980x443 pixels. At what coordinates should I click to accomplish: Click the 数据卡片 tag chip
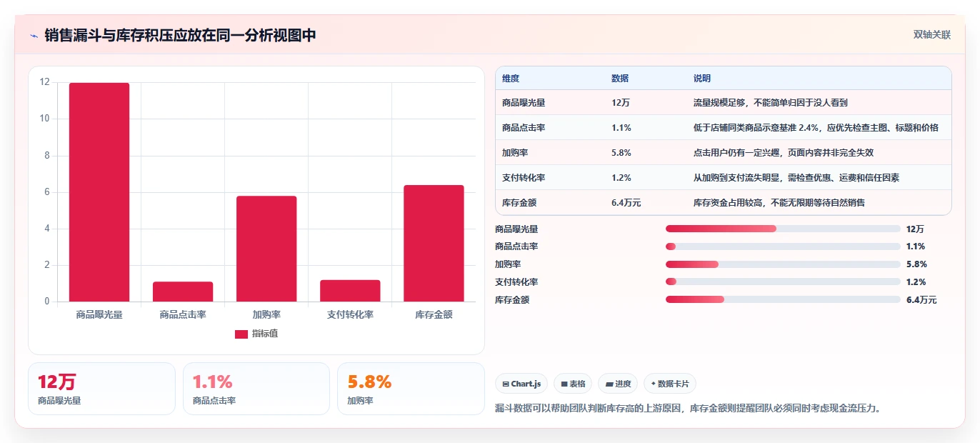click(669, 384)
